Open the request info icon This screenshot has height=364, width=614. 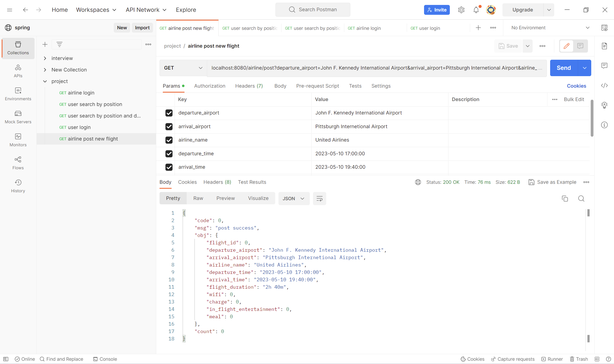[x=604, y=125]
